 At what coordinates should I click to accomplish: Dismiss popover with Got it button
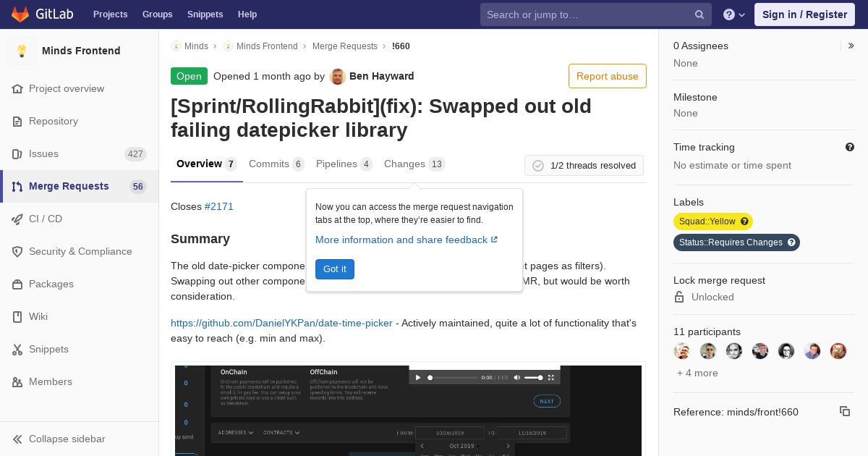point(335,269)
